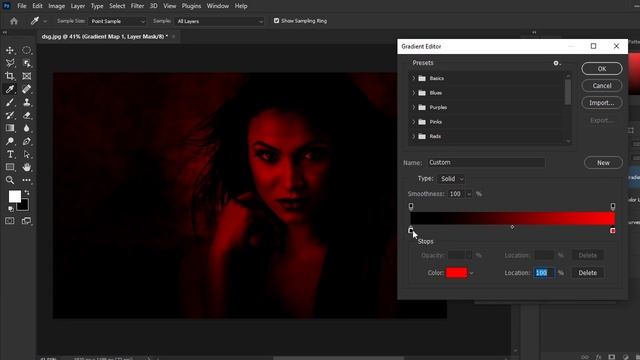This screenshot has width=640, height=360.
Task: Select the Hand tool
Action: (x=27, y=167)
